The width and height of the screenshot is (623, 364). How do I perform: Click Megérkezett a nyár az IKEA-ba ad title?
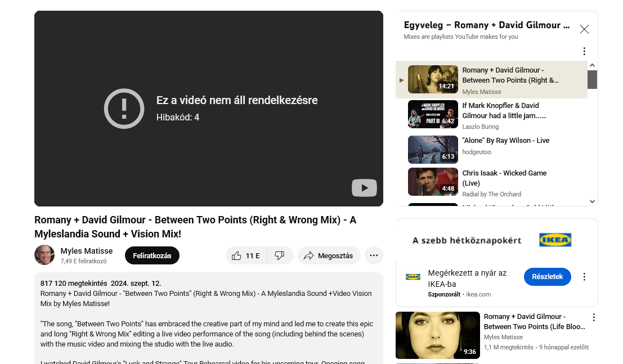[467, 278]
